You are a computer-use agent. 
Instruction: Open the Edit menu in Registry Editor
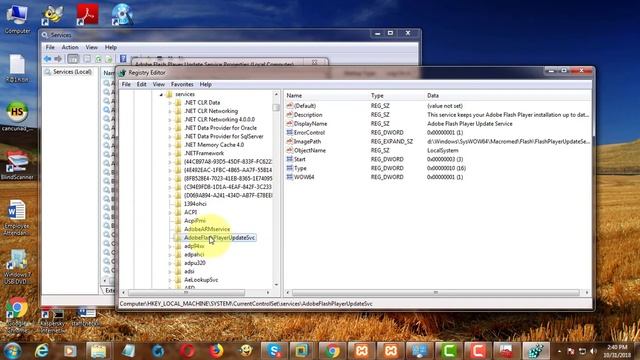click(141, 84)
